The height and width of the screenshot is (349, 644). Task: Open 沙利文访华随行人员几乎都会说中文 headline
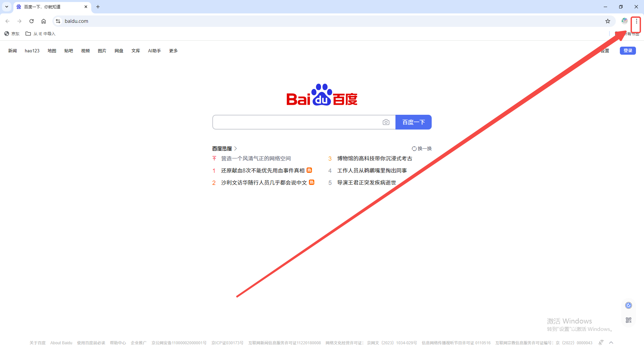tap(264, 183)
